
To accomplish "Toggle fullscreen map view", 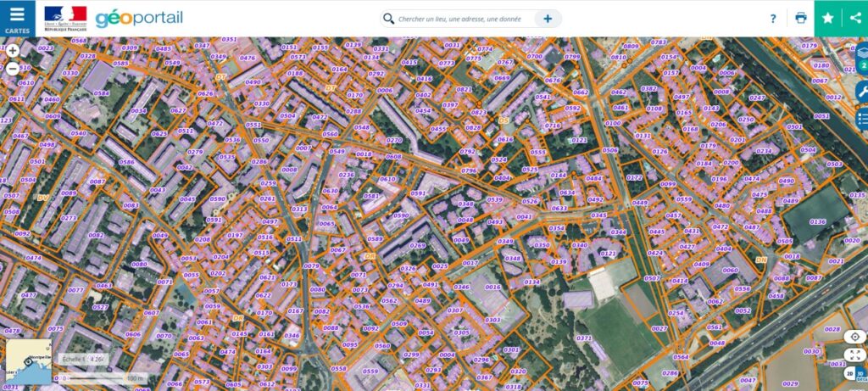I will point(855,355).
